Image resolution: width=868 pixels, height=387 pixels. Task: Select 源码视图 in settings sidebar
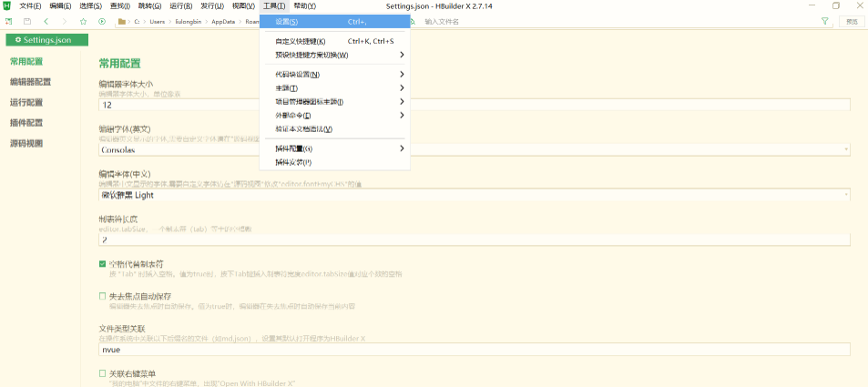pos(26,143)
